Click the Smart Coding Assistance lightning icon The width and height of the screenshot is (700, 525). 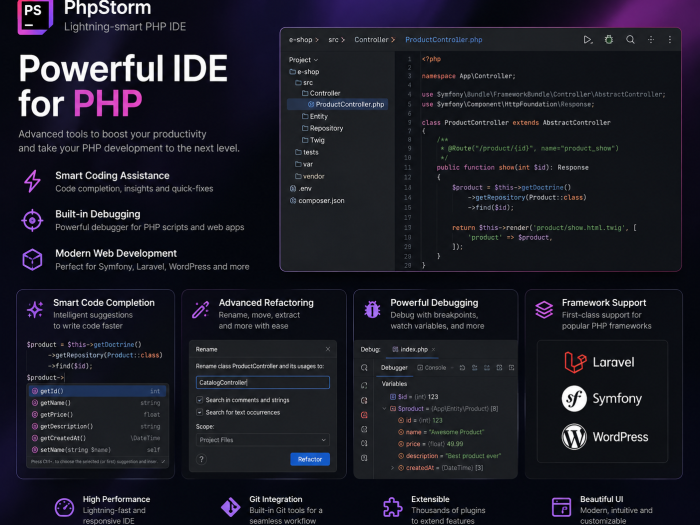point(32,181)
